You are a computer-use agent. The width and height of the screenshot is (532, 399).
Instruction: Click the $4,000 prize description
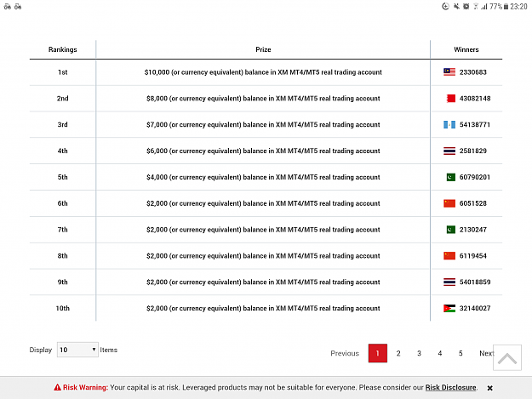click(x=263, y=177)
